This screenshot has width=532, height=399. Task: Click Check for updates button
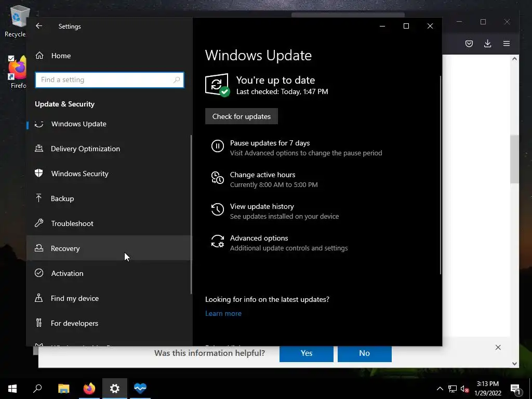coord(242,116)
